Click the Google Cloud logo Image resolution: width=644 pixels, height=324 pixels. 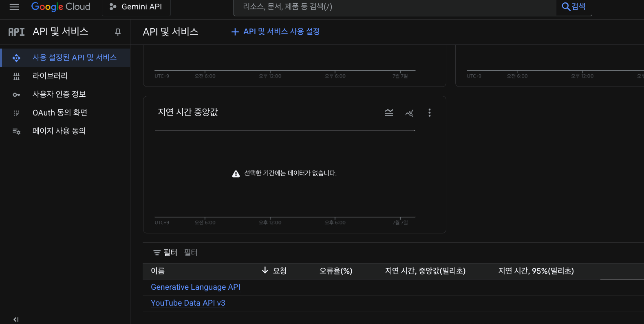[x=61, y=7]
